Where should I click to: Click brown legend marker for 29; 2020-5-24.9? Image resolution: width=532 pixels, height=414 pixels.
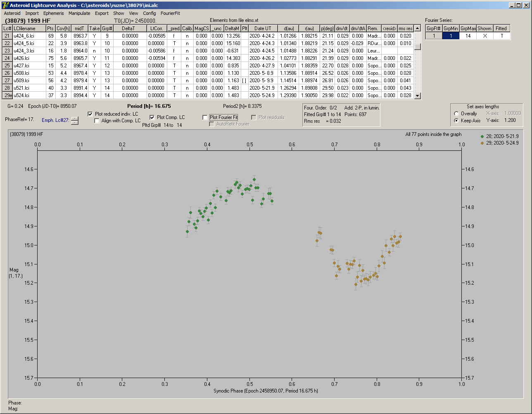click(x=482, y=143)
